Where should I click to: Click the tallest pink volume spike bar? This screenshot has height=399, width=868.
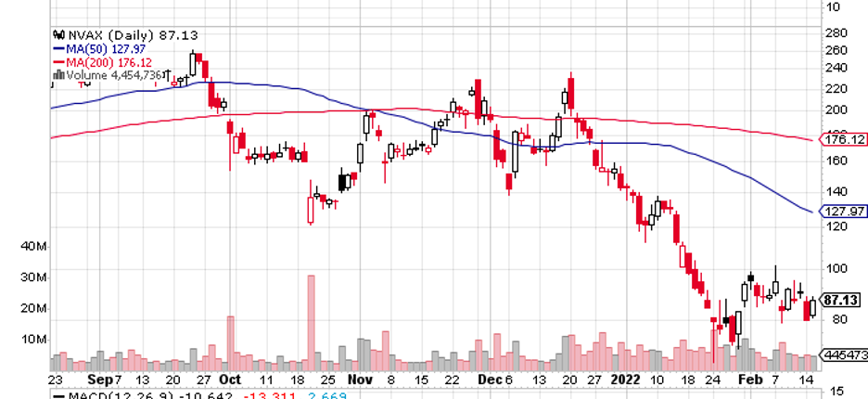(311, 323)
